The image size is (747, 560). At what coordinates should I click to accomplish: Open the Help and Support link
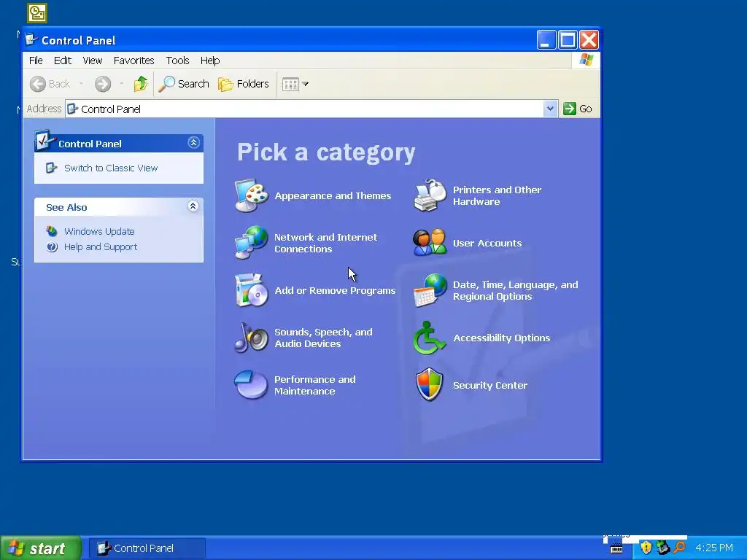[x=101, y=246]
